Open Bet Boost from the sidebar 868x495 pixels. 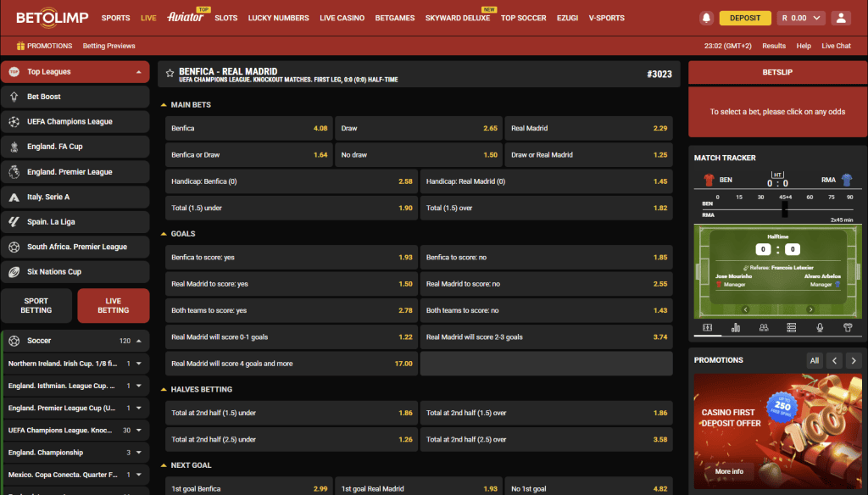coord(75,97)
